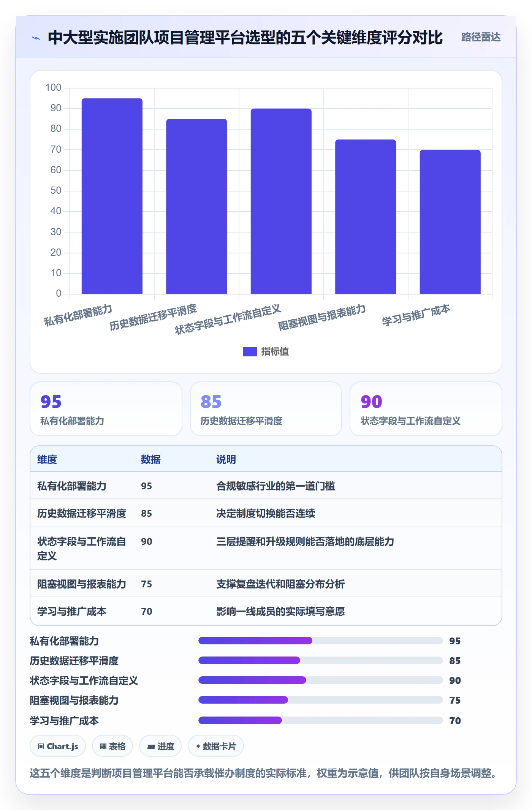Click the 指标值 legend label
The width and height of the screenshot is (532, 810).
click(x=275, y=352)
